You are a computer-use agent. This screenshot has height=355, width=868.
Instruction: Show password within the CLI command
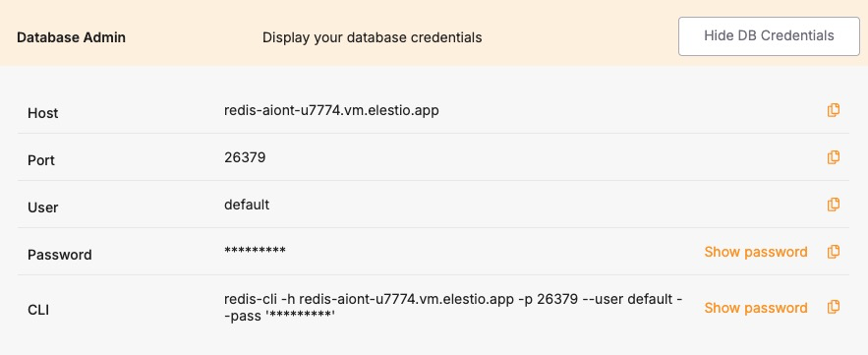click(756, 308)
